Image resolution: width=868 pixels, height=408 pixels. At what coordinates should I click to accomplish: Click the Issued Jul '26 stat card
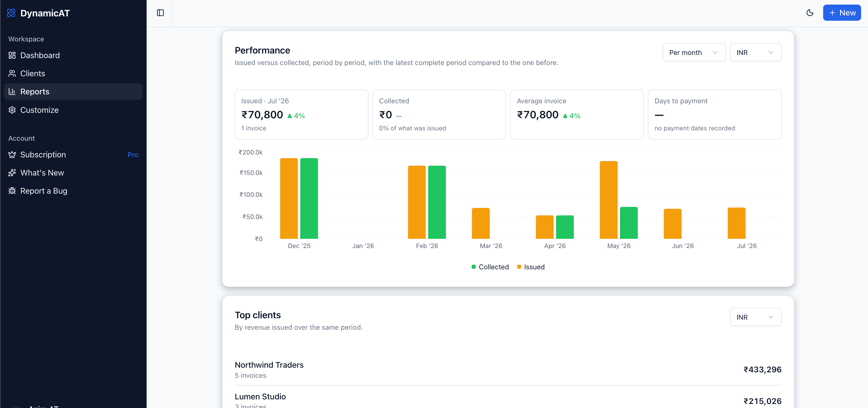(301, 114)
